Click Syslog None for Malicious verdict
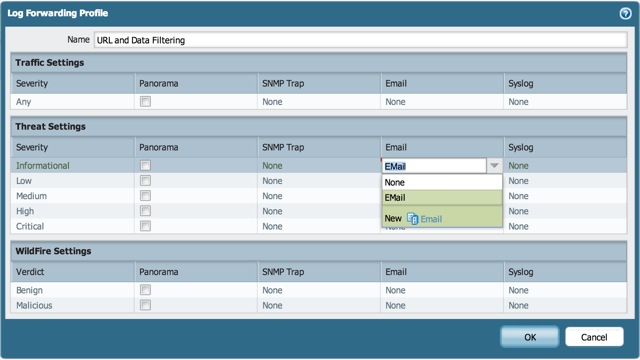 [x=518, y=305]
